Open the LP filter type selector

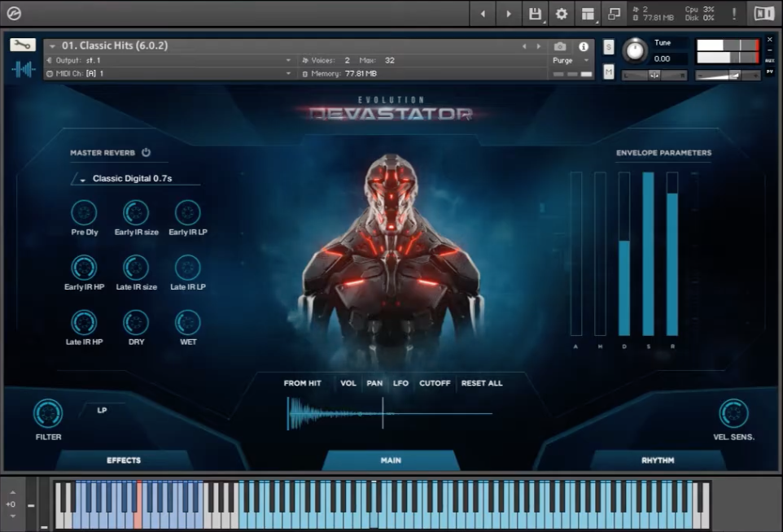point(102,410)
